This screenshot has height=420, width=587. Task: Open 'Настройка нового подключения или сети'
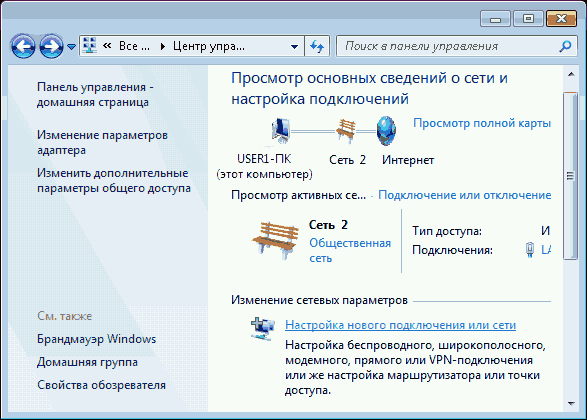(x=401, y=325)
